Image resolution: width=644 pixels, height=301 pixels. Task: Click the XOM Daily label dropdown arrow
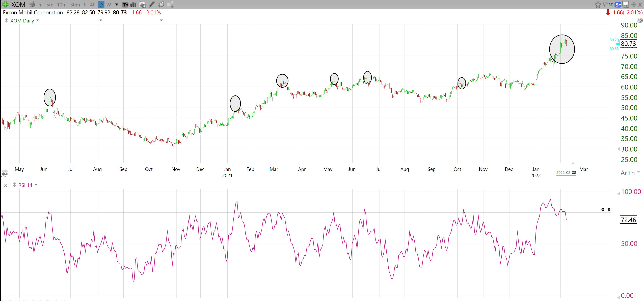coord(38,20)
